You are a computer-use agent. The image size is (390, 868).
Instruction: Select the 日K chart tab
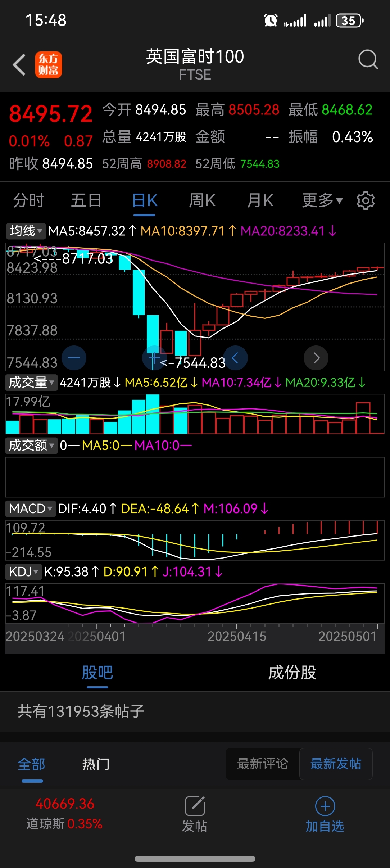145,200
